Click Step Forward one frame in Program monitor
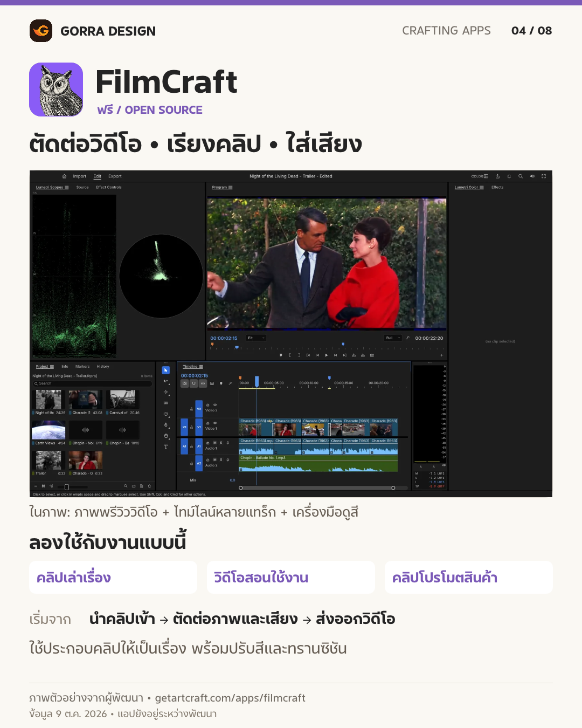This screenshot has height=728, width=582. pos(335,355)
